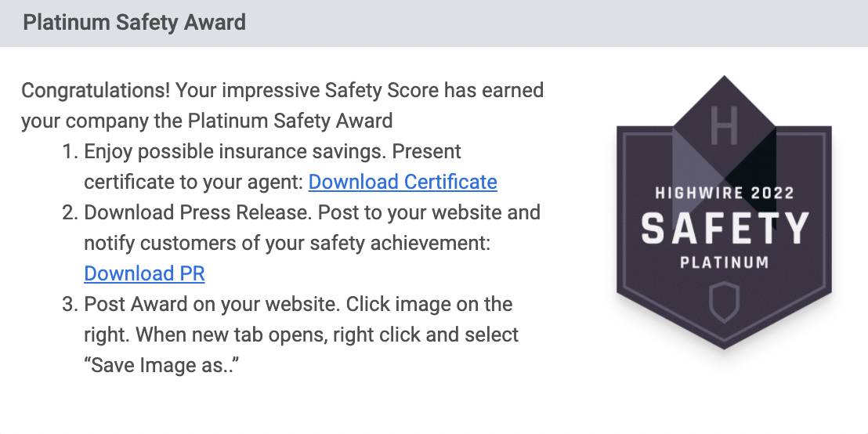
Task: Click the Download Certificate link
Action: pyautogui.click(x=403, y=182)
